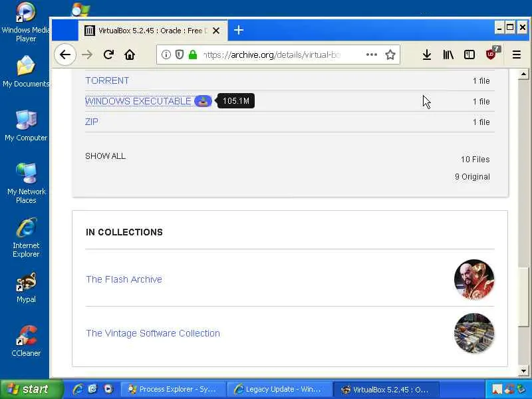
Task: Open The Flash Archive collection
Action: (x=124, y=279)
